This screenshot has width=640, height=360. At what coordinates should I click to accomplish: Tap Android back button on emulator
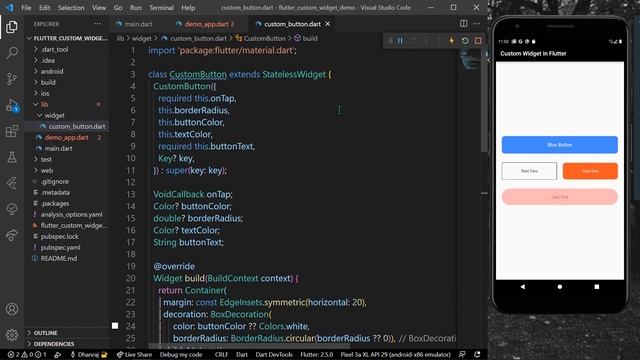(522, 287)
